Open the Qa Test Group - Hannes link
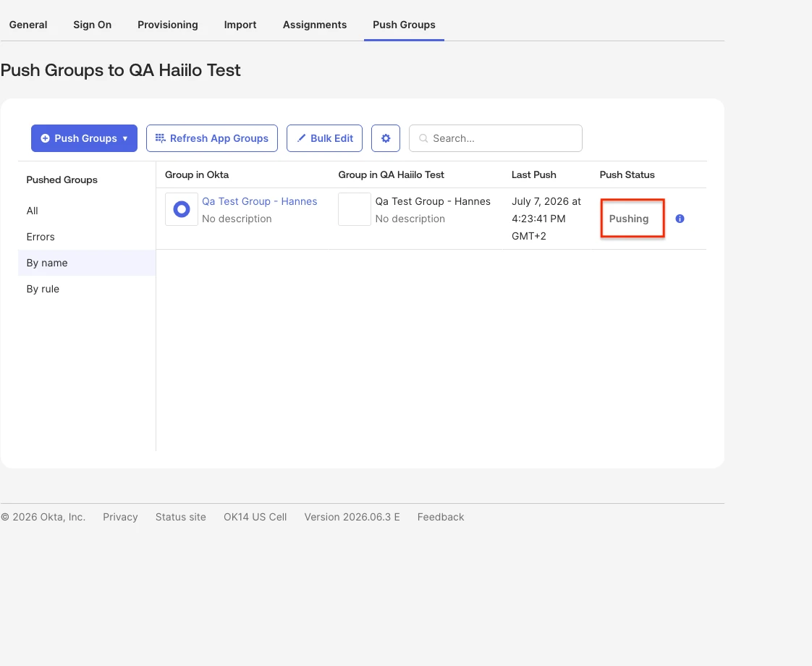 coord(259,201)
